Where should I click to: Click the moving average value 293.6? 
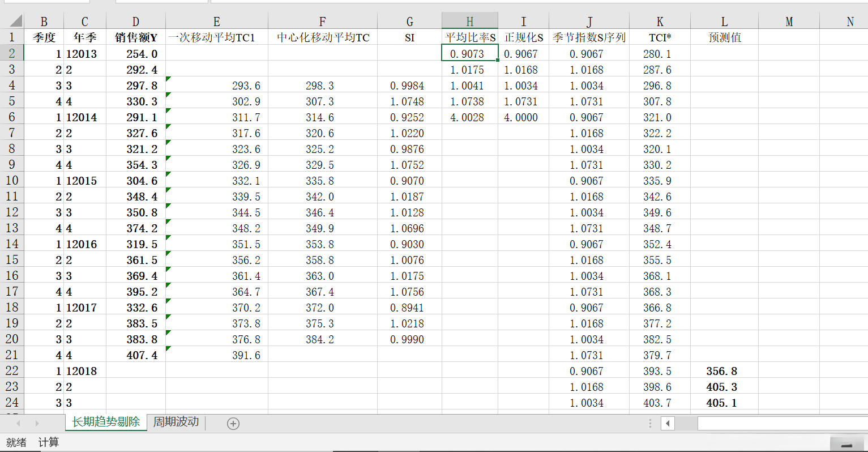click(217, 85)
